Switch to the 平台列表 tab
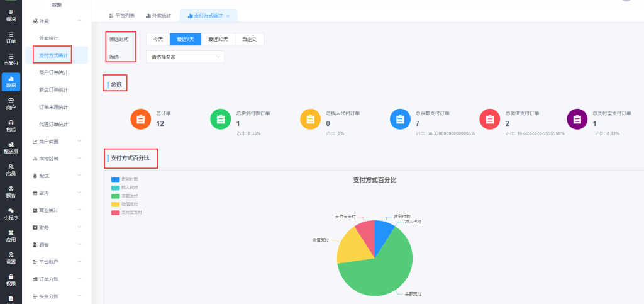 coord(121,15)
